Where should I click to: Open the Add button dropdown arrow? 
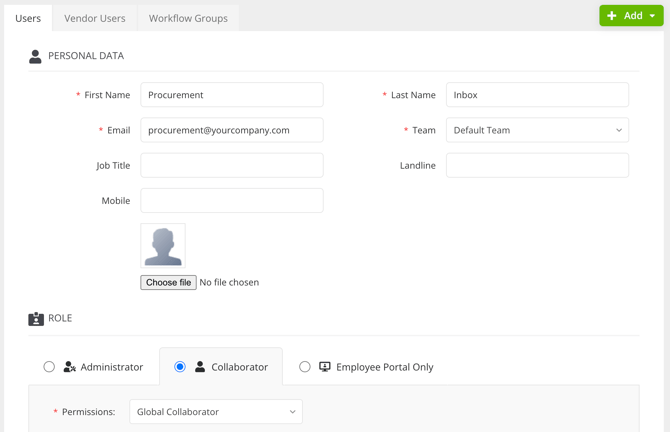(652, 16)
